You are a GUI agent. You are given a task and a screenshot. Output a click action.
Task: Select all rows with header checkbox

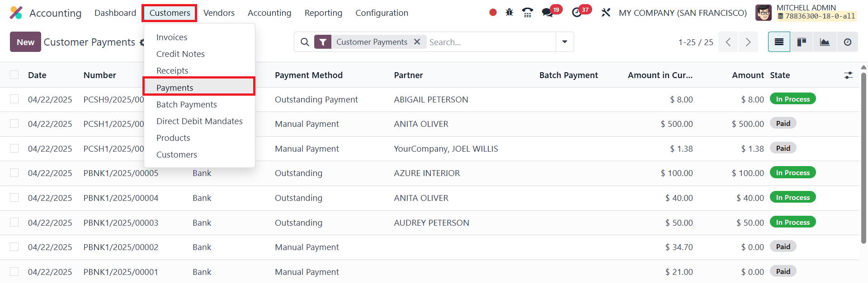pyautogui.click(x=14, y=75)
